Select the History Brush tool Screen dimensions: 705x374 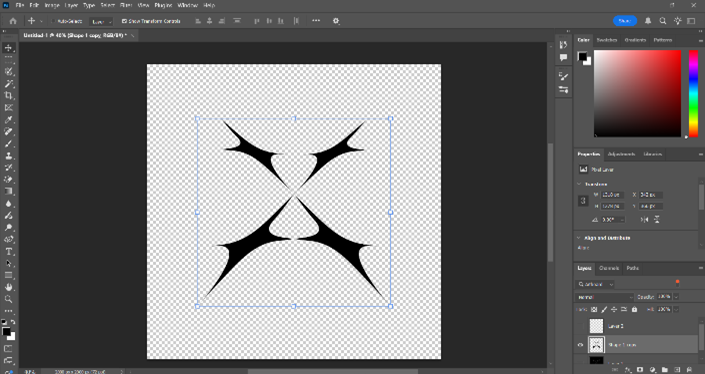tap(9, 167)
